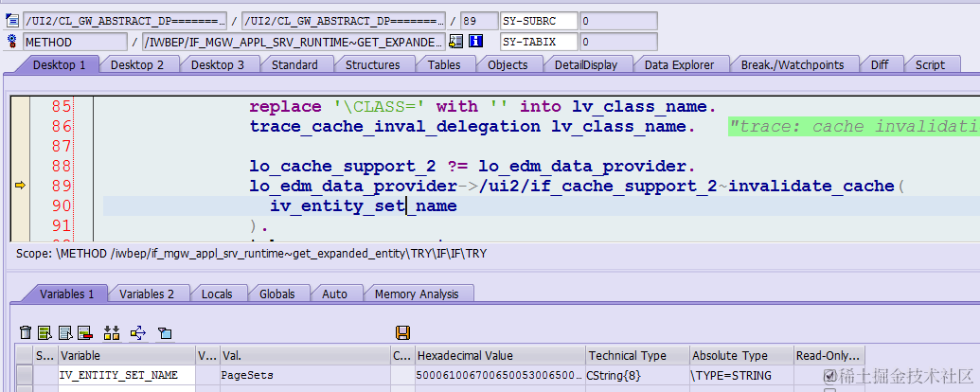Image resolution: width=980 pixels, height=392 pixels.
Task: Click the first /UI2/CL_GW_ABSTRACT_DP class field
Action: (x=125, y=21)
